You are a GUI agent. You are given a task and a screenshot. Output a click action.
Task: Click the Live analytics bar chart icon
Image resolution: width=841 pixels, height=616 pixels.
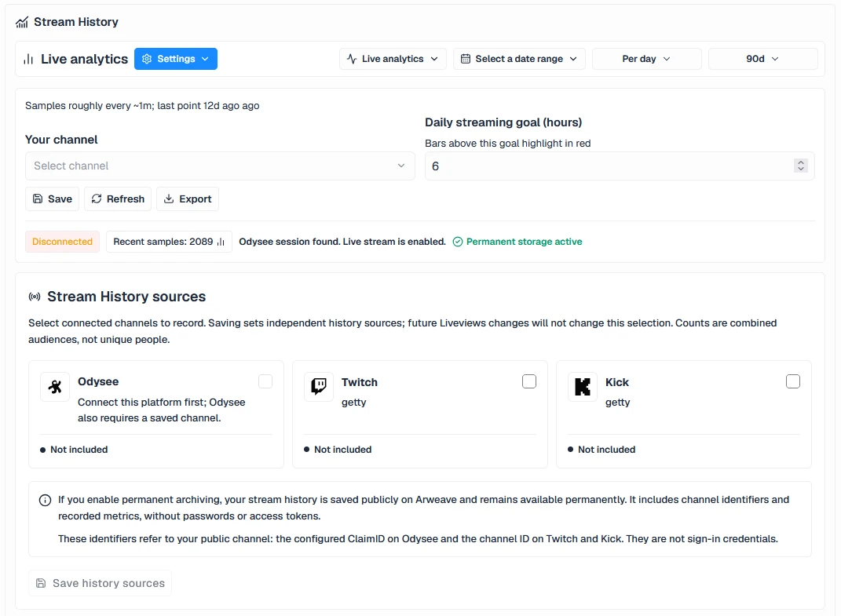28,59
